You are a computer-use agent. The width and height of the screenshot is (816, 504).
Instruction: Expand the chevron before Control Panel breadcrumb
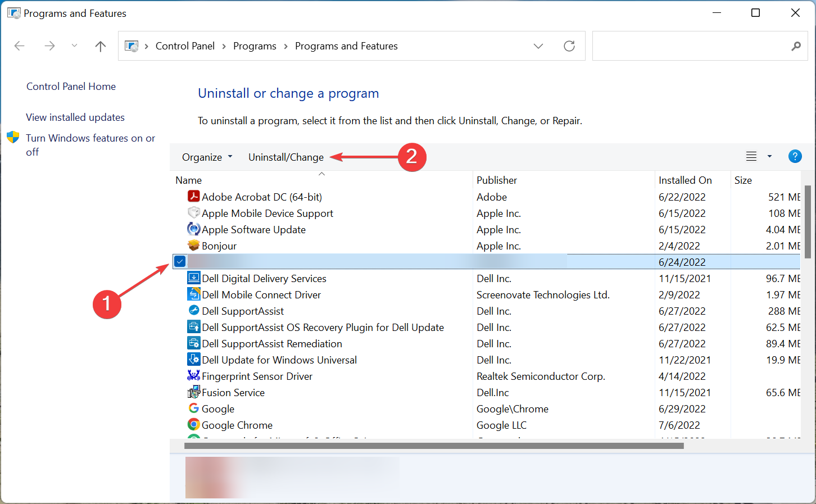(147, 46)
